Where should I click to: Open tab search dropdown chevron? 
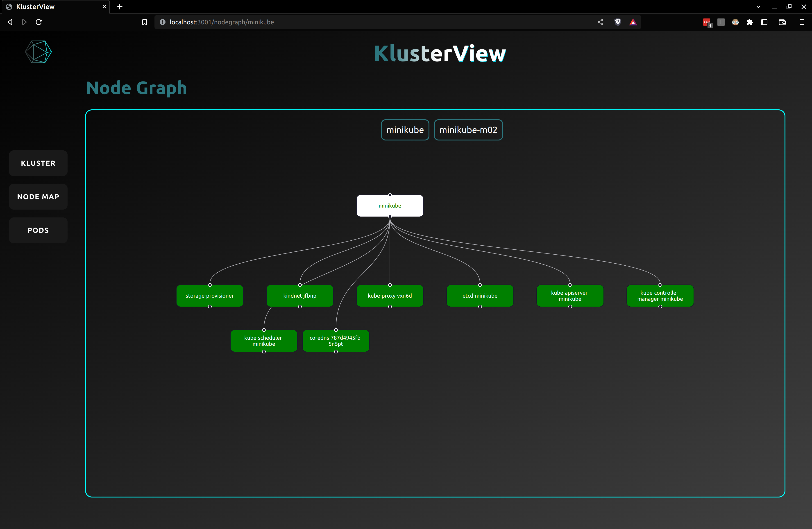click(758, 7)
